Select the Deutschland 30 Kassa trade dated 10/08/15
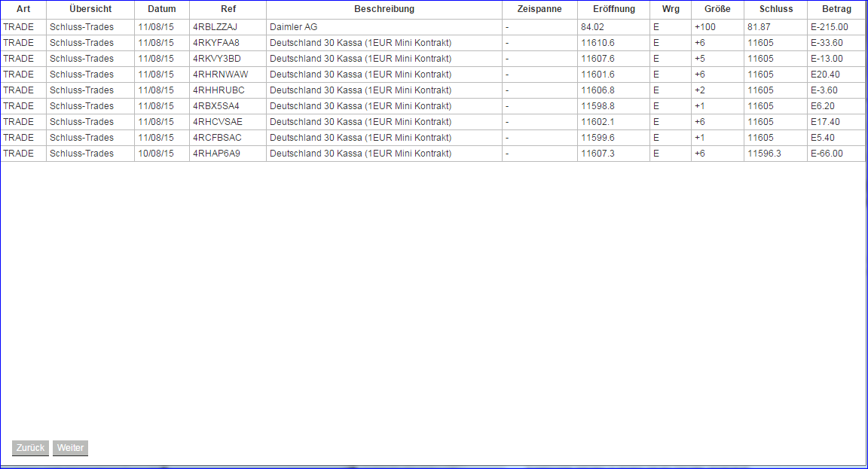The height and width of the screenshot is (469, 868). [360, 153]
